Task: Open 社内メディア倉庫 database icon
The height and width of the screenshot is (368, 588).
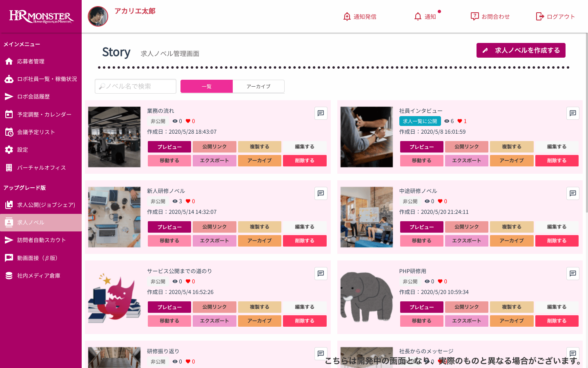Action: pyautogui.click(x=9, y=276)
